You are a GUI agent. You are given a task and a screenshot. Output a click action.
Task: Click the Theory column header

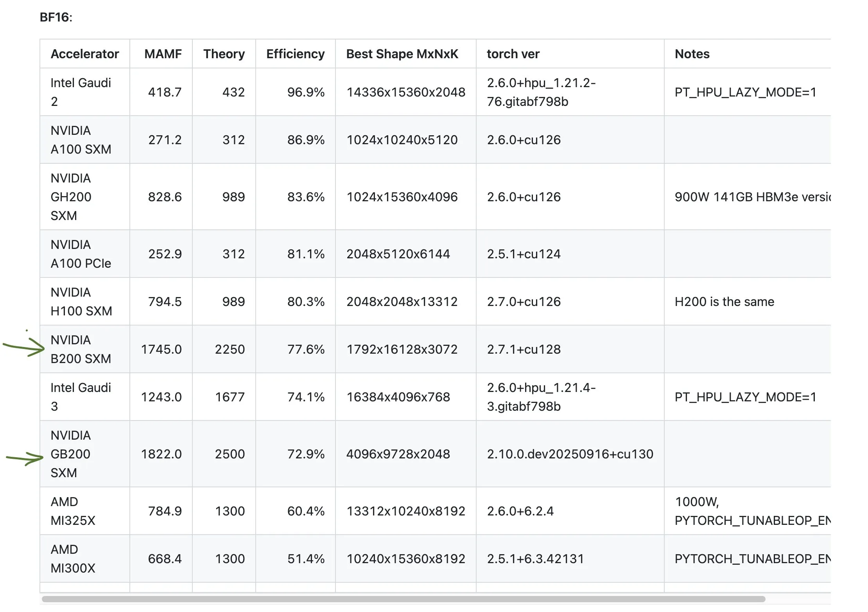[224, 54]
